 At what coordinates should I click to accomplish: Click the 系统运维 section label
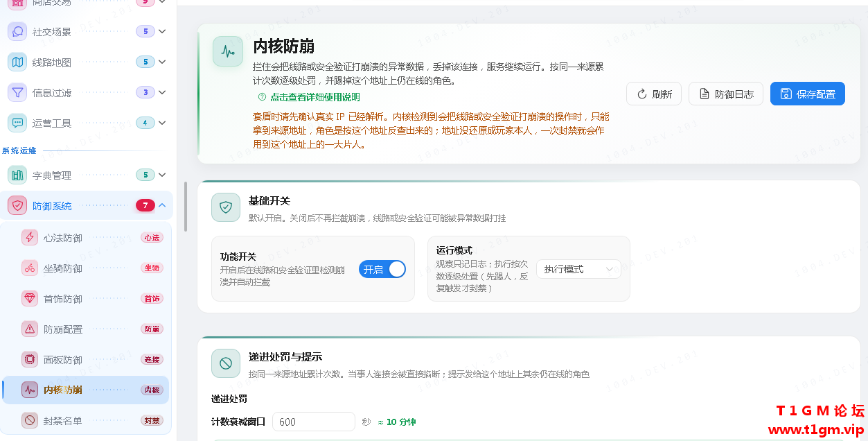tap(19, 150)
